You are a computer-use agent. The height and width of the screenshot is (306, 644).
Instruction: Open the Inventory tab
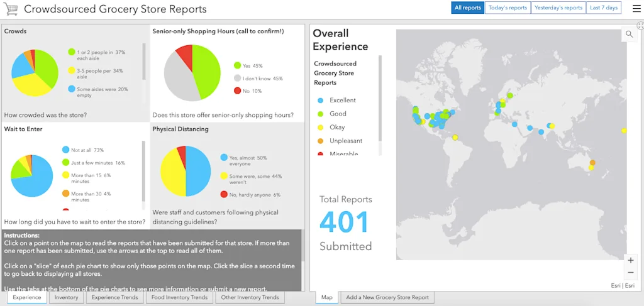(x=66, y=297)
